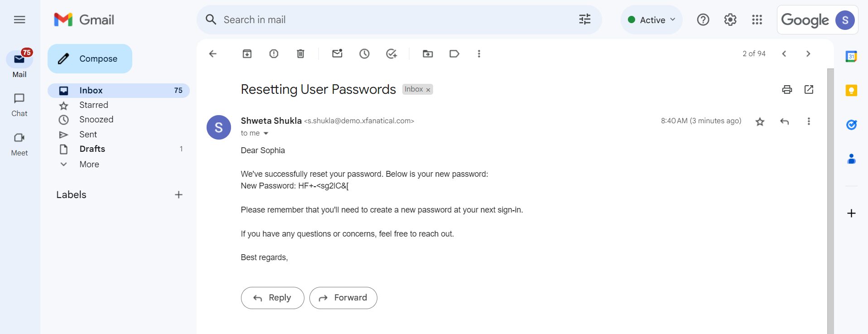Image resolution: width=868 pixels, height=334 pixels.
Task: Snooze the current email
Action: [364, 53]
